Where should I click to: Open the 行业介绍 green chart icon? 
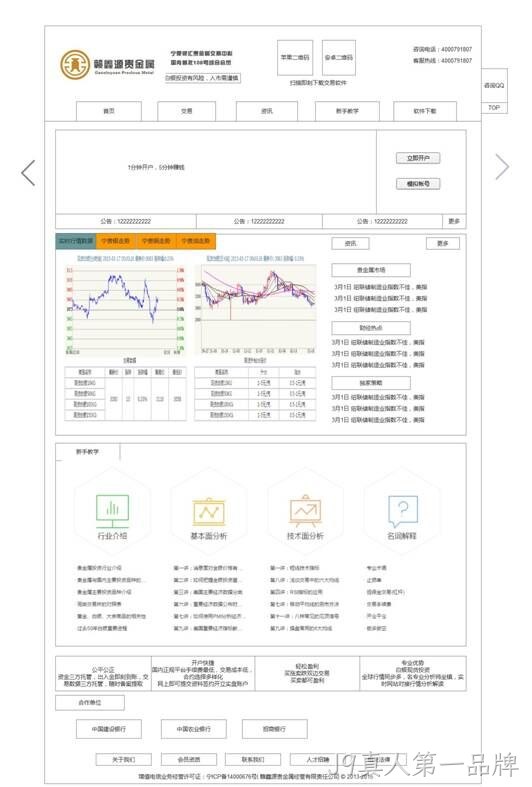[x=112, y=511]
